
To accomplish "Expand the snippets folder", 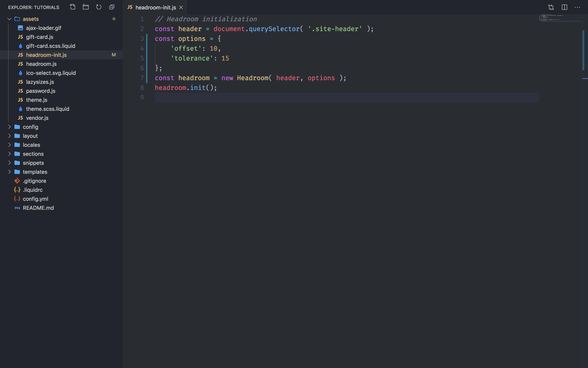I will 9,163.
